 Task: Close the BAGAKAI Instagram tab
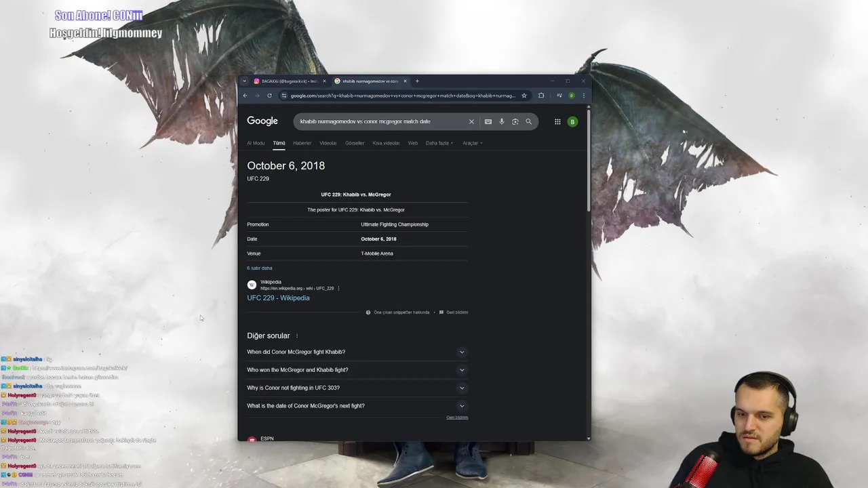pyautogui.click(x=324, y=81)
